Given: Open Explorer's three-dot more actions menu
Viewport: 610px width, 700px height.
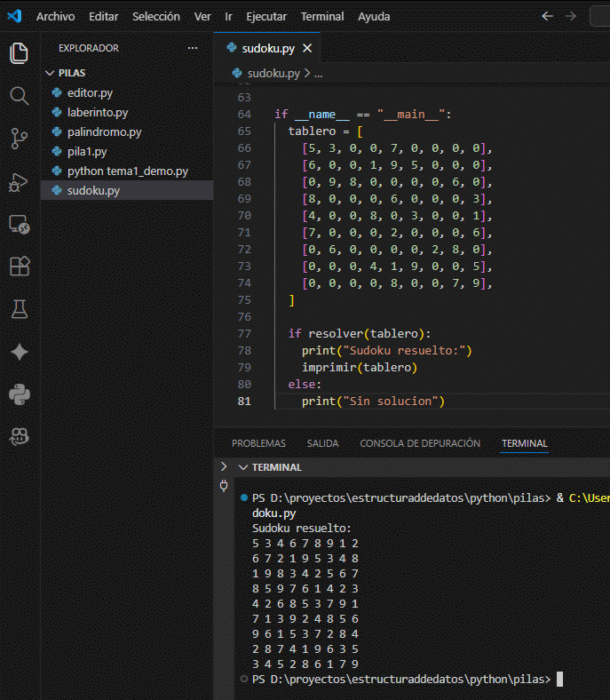Looking at the screenshot, I should coord(193,48).
